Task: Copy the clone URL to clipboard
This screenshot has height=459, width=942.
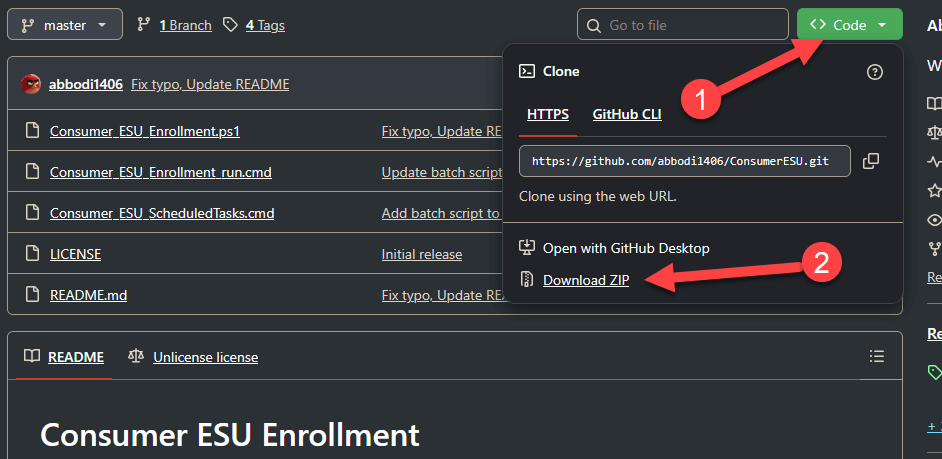Action: point(871,160)
